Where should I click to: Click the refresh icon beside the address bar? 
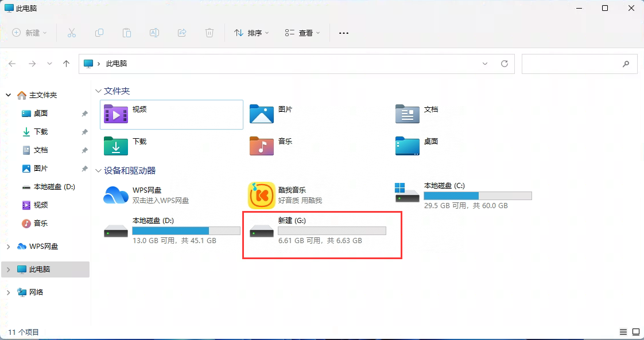click(x=505, y=64)
